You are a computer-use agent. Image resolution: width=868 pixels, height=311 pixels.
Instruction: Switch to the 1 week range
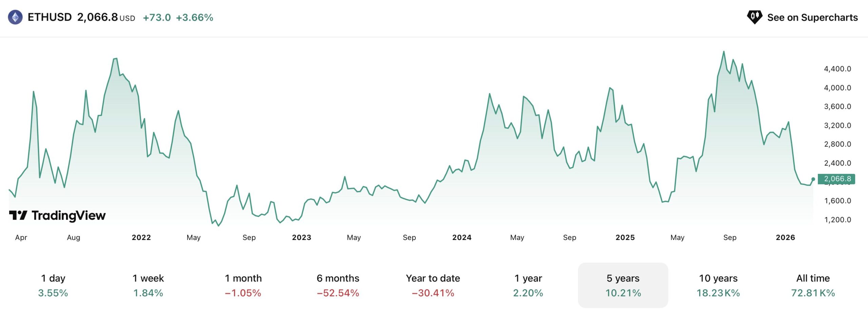click(x=148, y=285)
